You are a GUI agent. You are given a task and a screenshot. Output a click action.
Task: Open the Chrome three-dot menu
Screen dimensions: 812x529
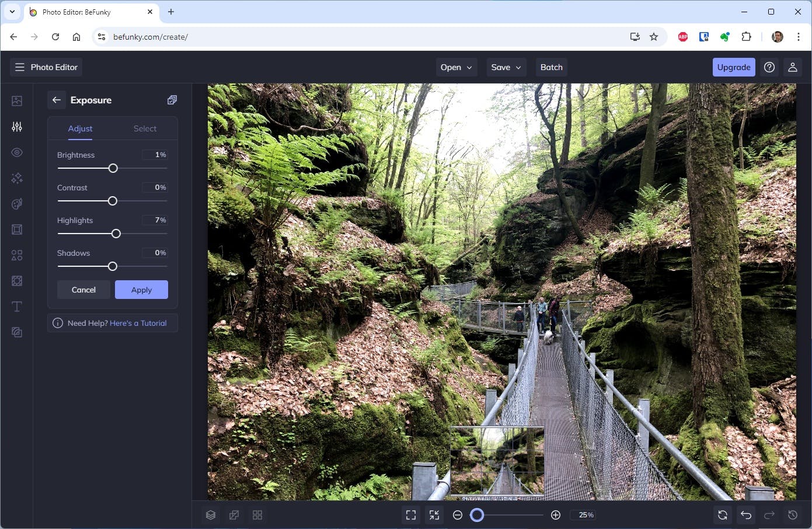click(799, 37)
